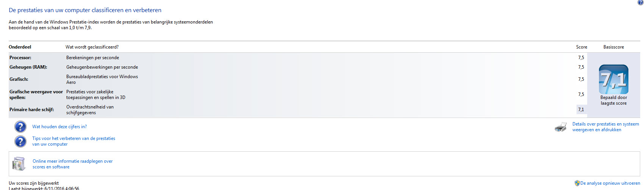Open 'Details over prestaties en systeem weergeven en afdrukken'
Image resolution: width=644 pixels, height=190 pixels.
pyautogui.click(x=606, y=127)
